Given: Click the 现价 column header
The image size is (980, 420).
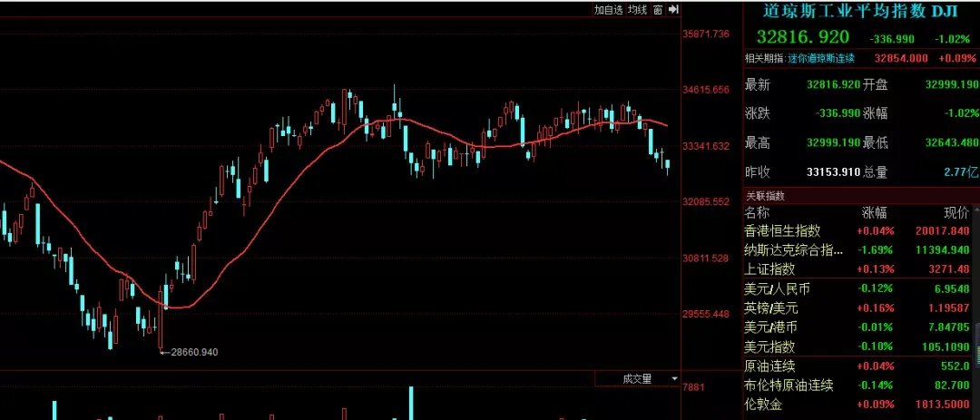Looking at the screenshot, I should (956, 212).
